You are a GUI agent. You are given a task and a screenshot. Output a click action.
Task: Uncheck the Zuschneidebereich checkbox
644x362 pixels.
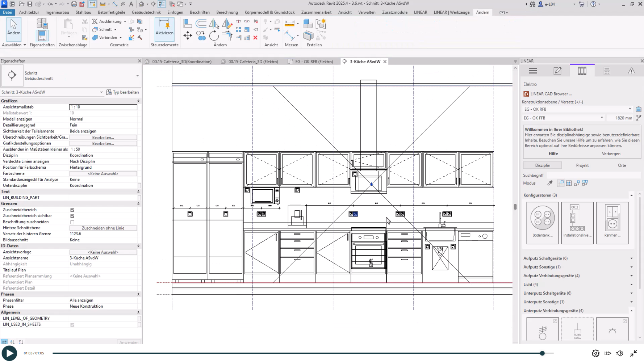coord(72,210)
